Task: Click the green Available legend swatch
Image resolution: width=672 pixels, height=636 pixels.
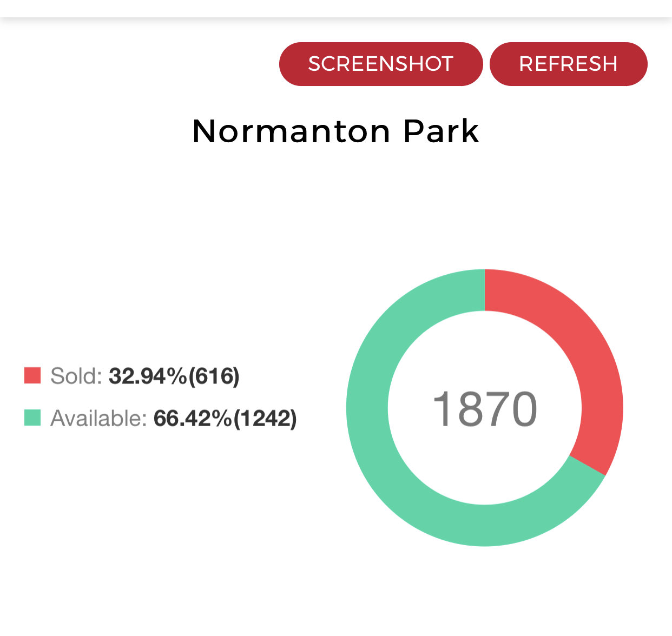Action: coord(32,418)
